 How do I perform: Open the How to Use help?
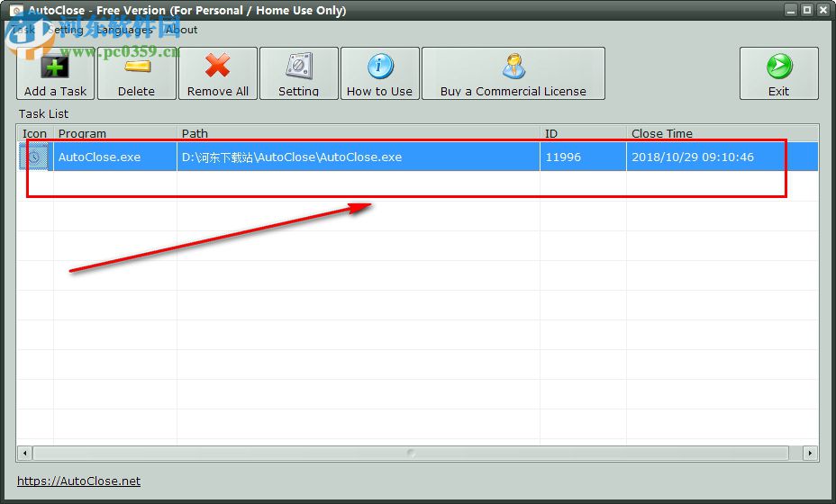point(379,74)
